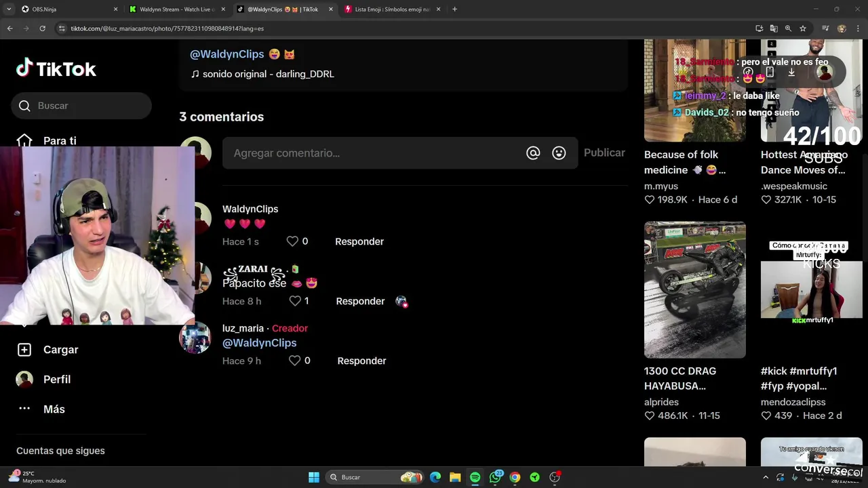Screen dimensions: 868x488
Task: Open WhatsApp from the taskbar
Action: pos(495,477)
